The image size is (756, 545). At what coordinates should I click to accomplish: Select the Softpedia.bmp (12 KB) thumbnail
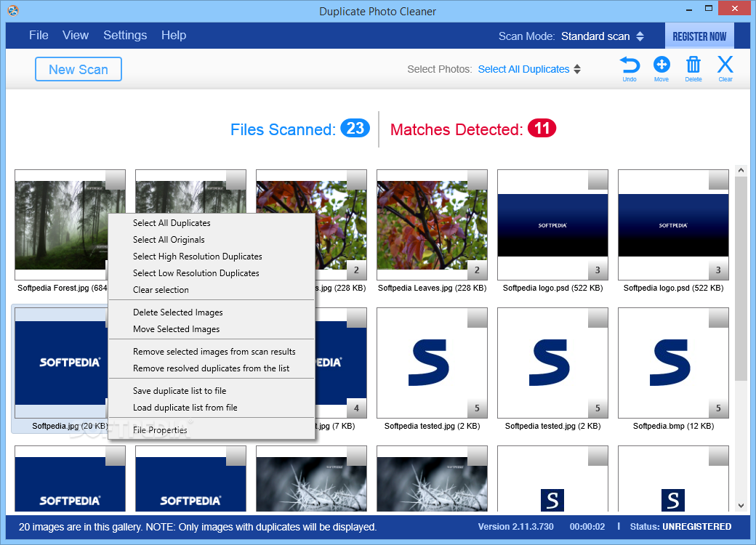point(673,363)
